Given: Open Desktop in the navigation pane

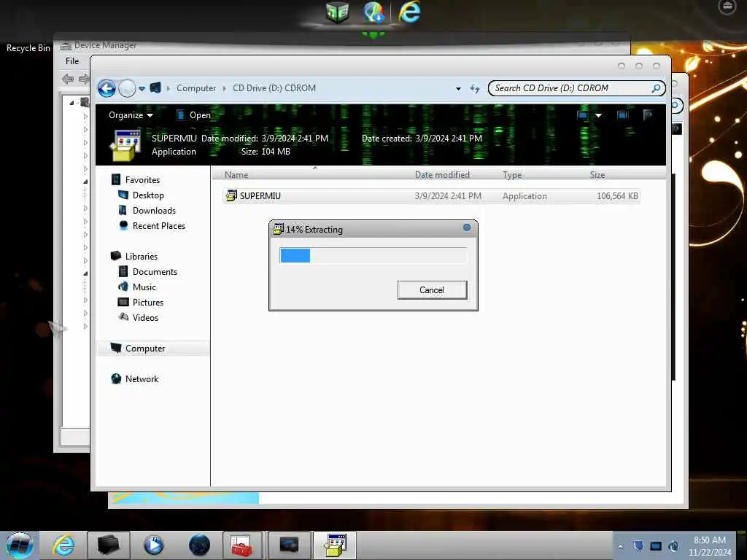Looking at the screenshot, I should click(148, 195).
